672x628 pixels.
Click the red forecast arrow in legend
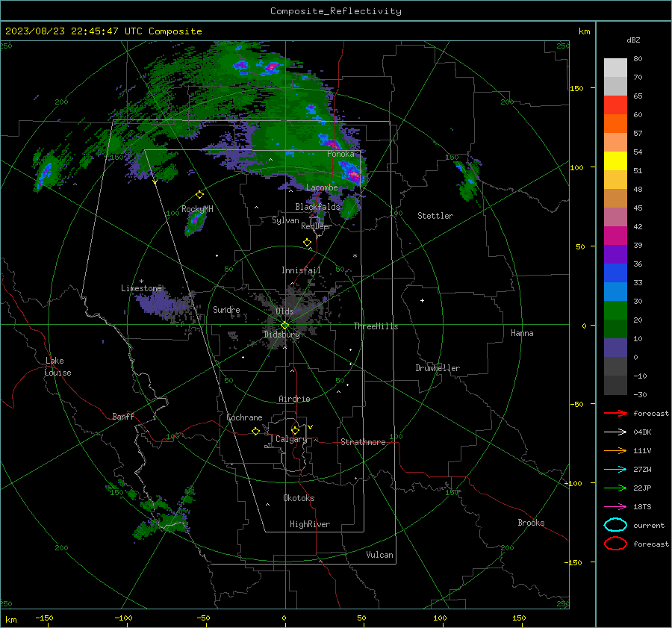coord(615,413)
